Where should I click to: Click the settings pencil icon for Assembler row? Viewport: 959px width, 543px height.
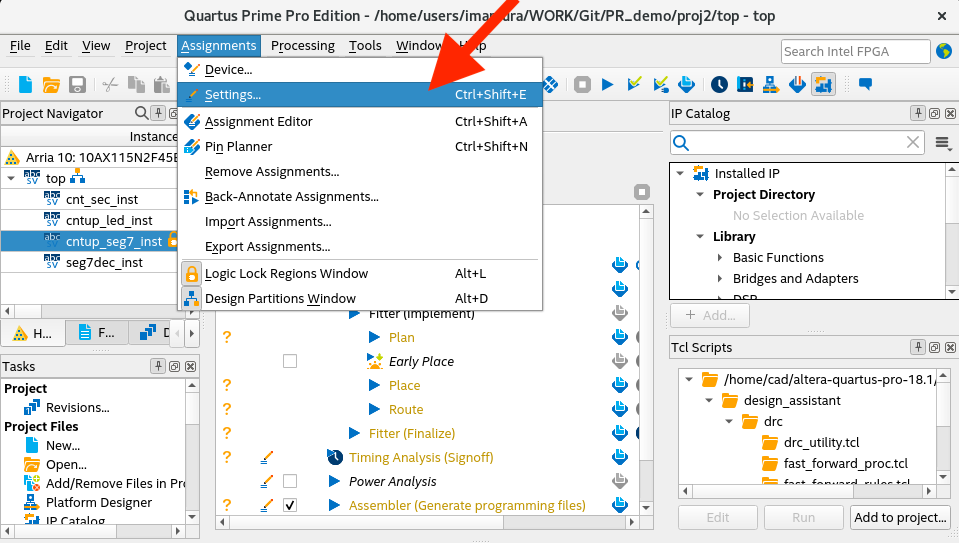267,505
